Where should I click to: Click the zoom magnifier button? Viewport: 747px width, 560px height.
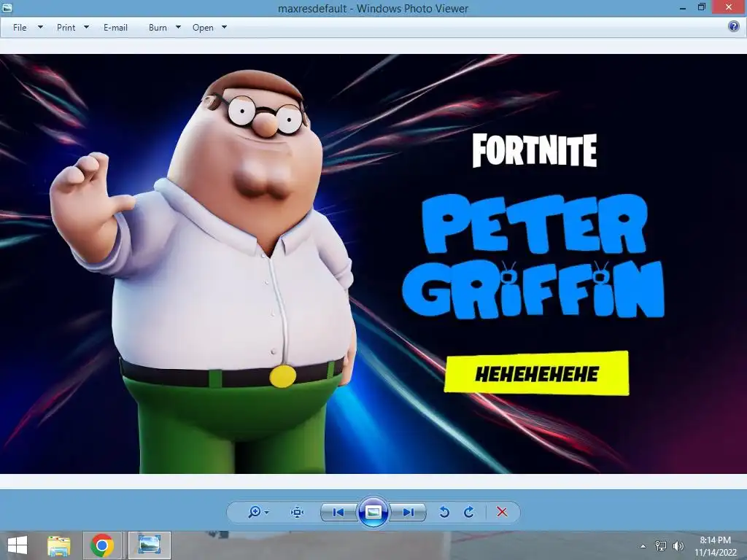(255, 512)
